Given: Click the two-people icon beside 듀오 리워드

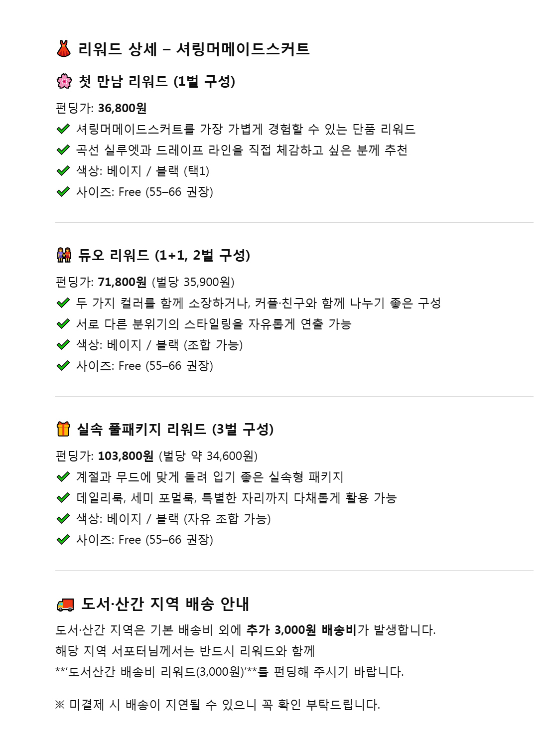Looking at the screenshot, I should pos(64,256).
